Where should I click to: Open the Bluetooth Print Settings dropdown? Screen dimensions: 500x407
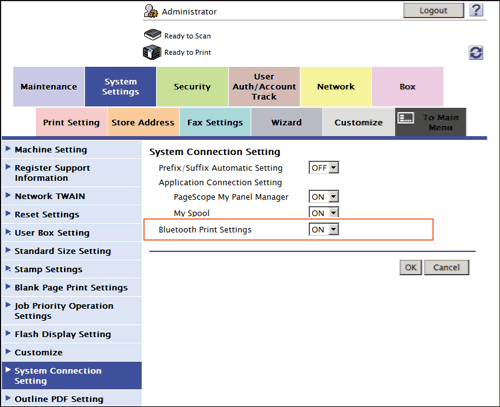(x=324, y=229)
